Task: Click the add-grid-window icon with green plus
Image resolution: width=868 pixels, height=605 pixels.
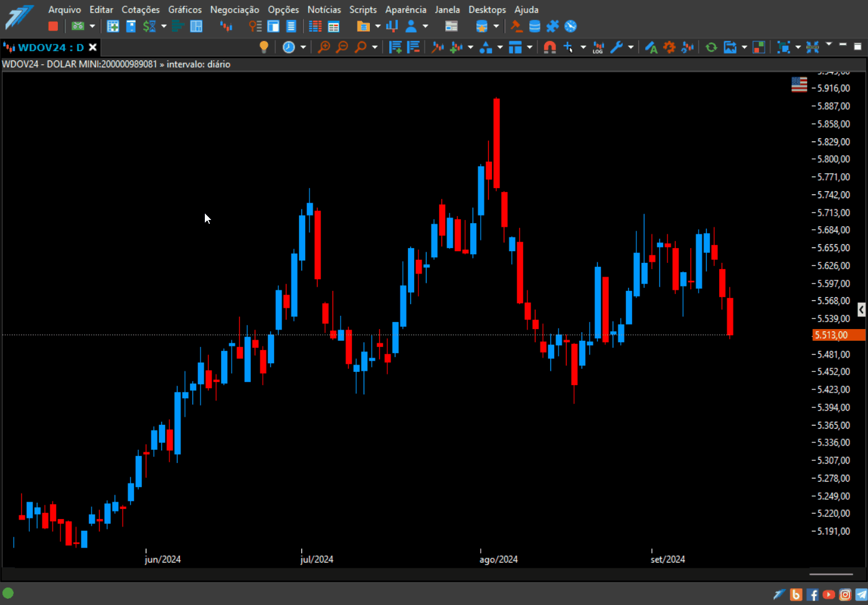Action: tap(113, 26)
